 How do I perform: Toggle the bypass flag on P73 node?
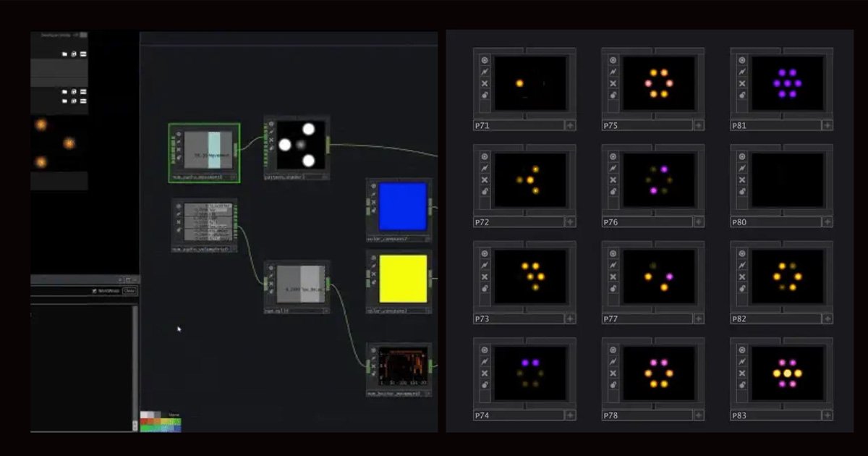pyautogui.click(x=485, y=276)
